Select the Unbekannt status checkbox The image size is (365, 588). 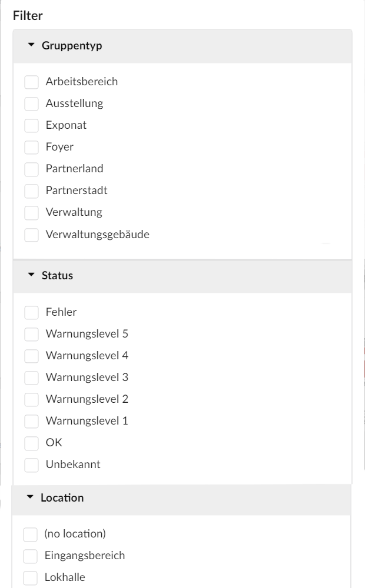pyautogui.click(x=31, y=464)
